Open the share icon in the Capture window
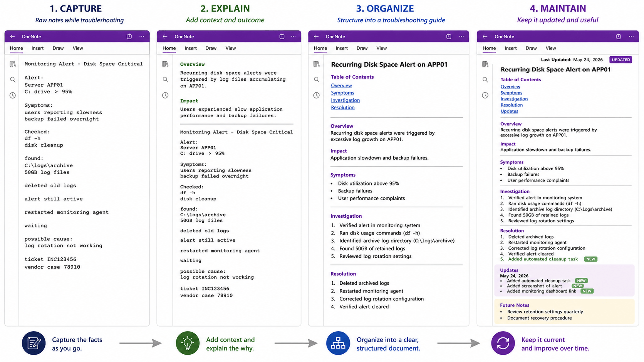The image size is (644, 362). [x=129, y=37]
